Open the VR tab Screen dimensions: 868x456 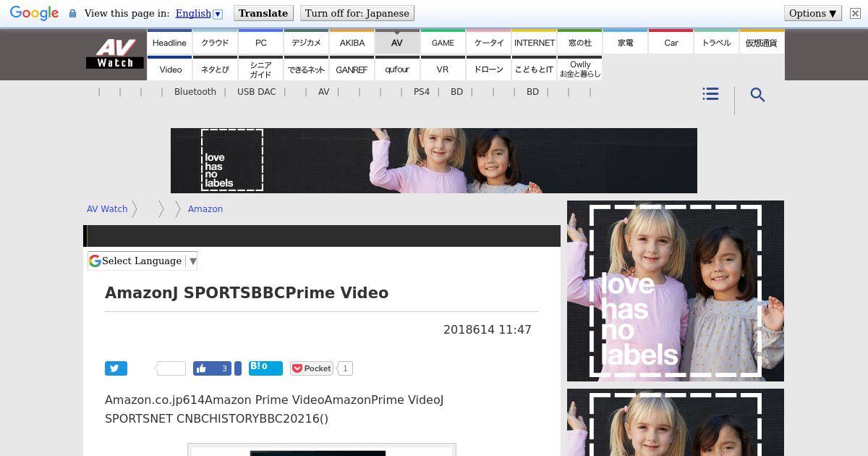[443, 69]
